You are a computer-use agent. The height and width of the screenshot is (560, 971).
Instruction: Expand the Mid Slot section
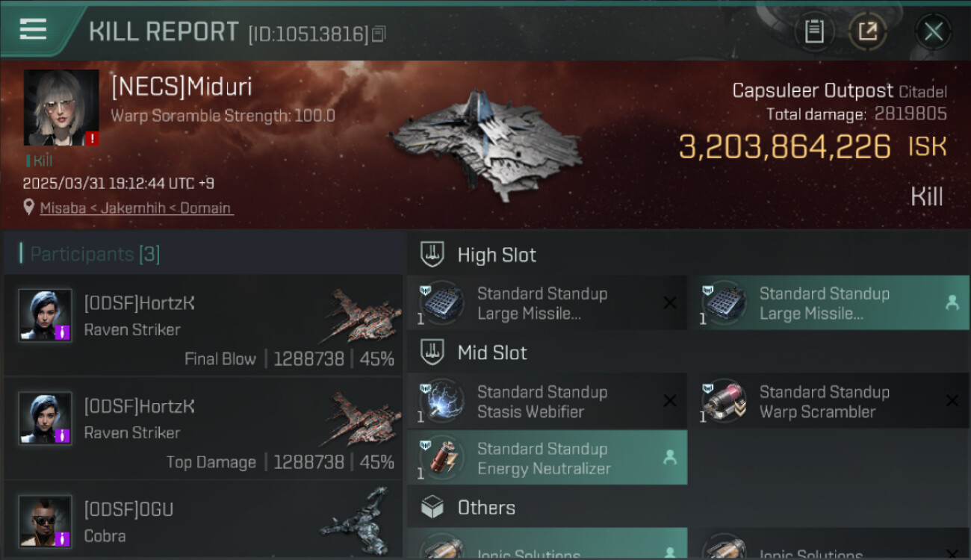click(689, 353)
